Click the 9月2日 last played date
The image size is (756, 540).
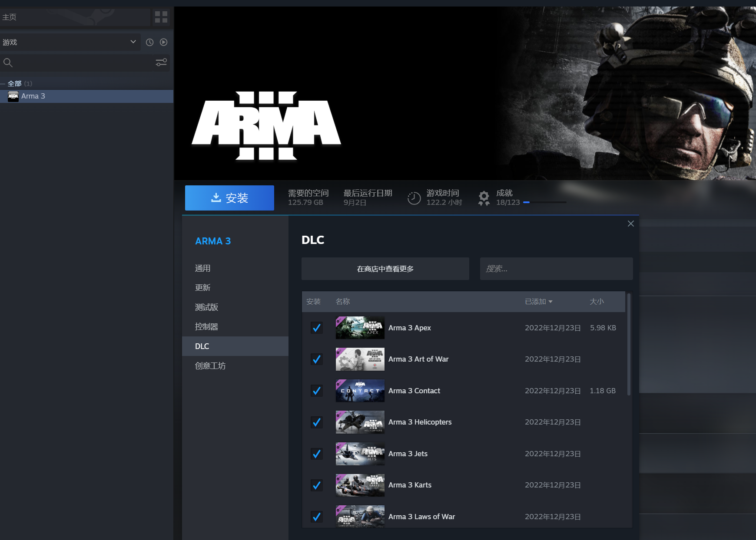[355, 202]
